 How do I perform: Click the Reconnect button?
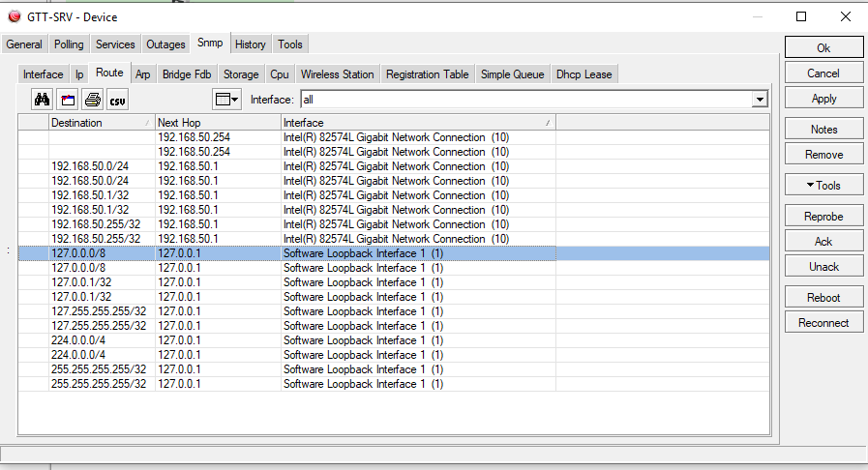pos(823,323)
